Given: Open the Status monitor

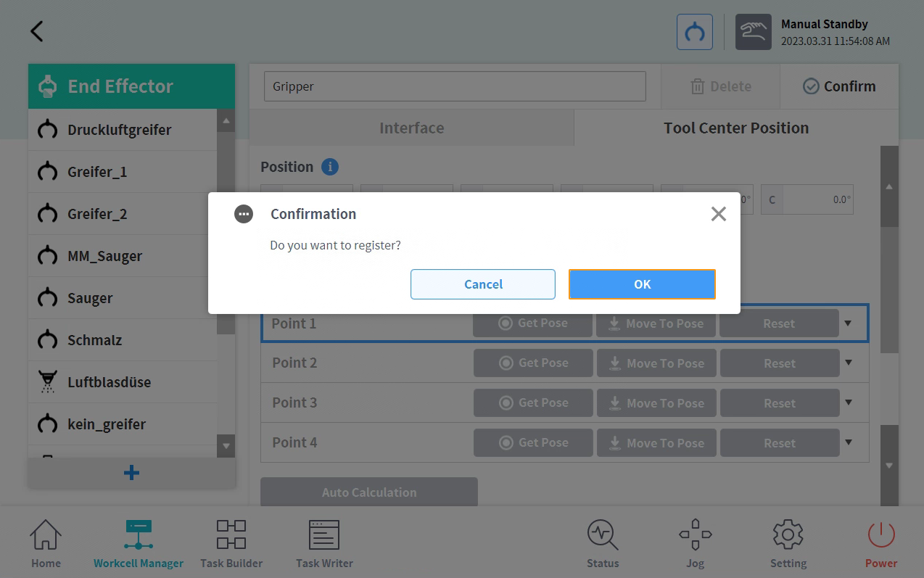Looking at the screenshot, I should tap(603, 543).
